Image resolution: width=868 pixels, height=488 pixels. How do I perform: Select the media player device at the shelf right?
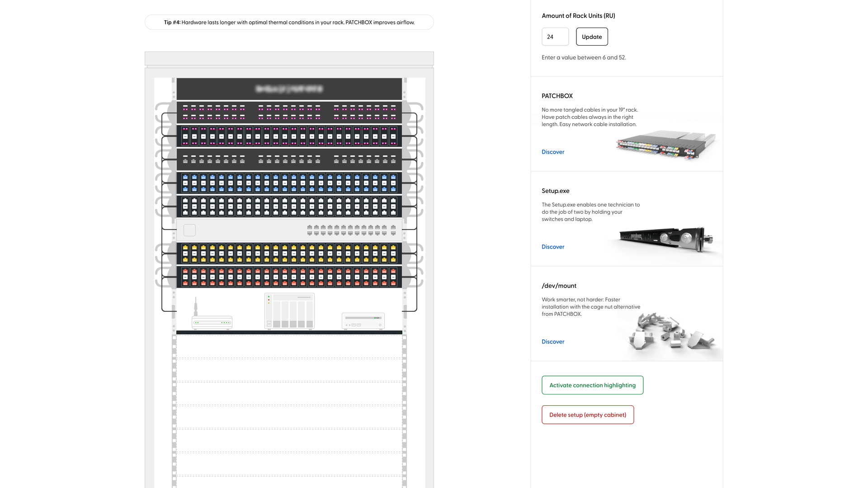coord(363,321)
